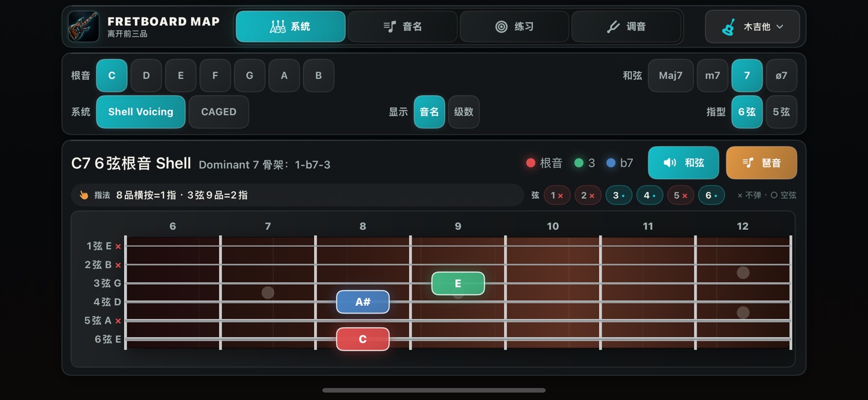868x400 pixels.
Task: Select root note A
Action: [x=284, y=75]
